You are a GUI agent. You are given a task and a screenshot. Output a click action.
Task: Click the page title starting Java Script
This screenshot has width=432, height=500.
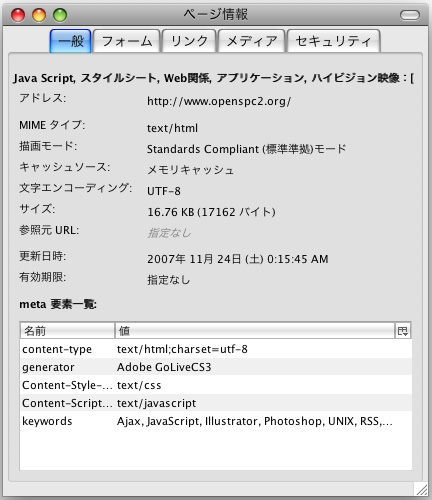click(x=214, y=78)
